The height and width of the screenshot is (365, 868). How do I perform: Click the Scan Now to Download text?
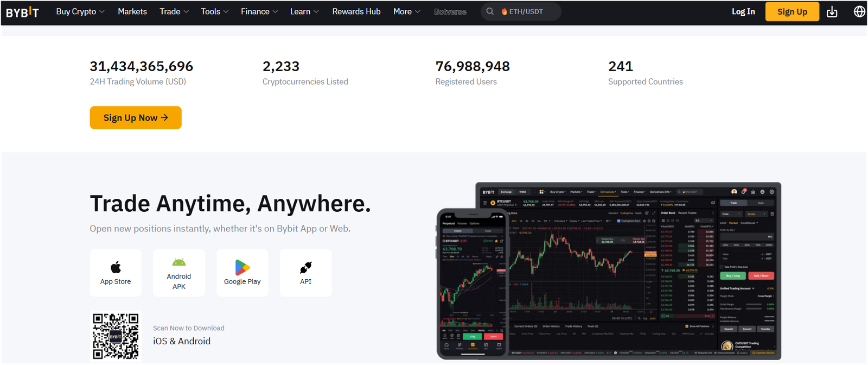(189, 328)
